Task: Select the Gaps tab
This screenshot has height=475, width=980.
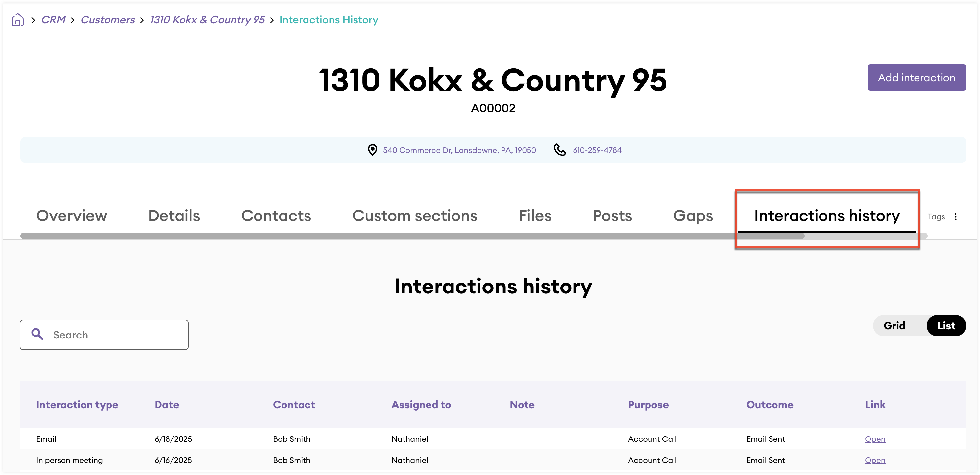Action: [693, 216]
